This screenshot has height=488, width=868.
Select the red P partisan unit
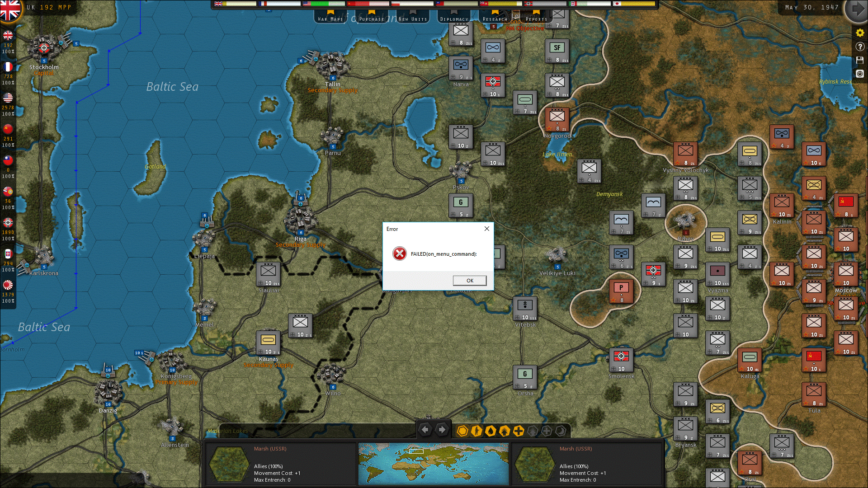[621, 291]
